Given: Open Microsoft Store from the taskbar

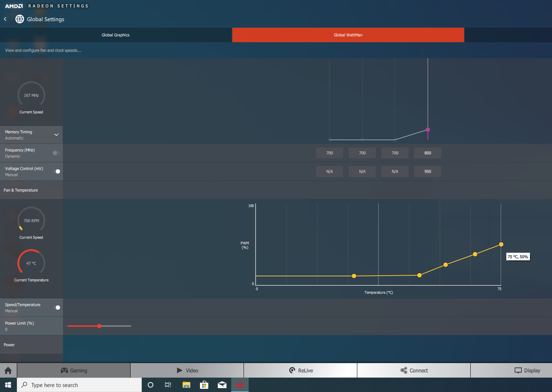Looking at the screenshot, I should pyautogui.click(x=204, y=385).
